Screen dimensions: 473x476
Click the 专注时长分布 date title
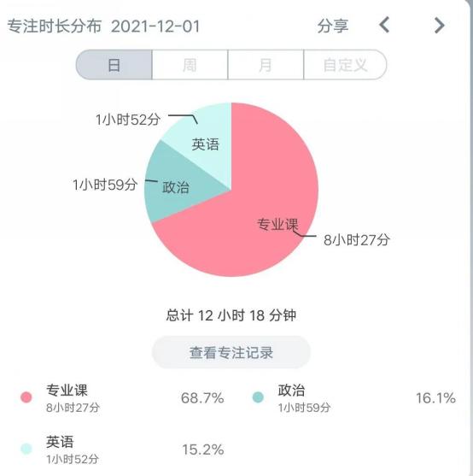click(103, 26)
